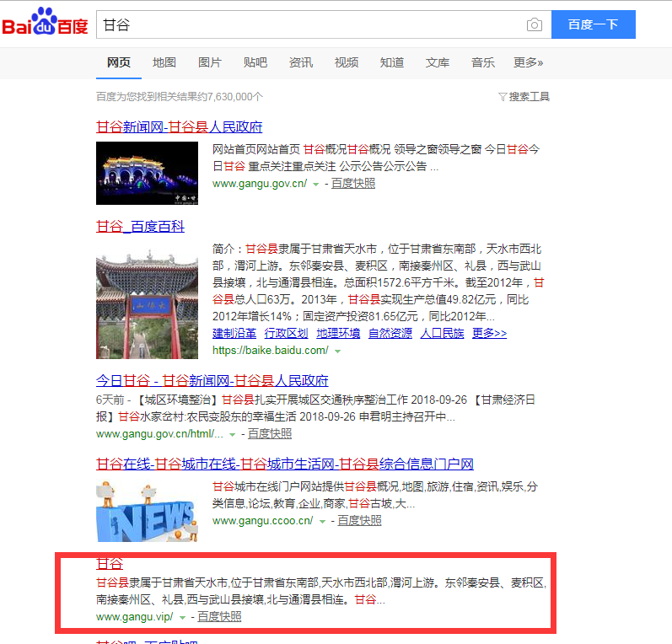Viewport: 672px width, 644px height.
Task: Click the night bridge thumbnail image
Action: click(x=148, y=173)
